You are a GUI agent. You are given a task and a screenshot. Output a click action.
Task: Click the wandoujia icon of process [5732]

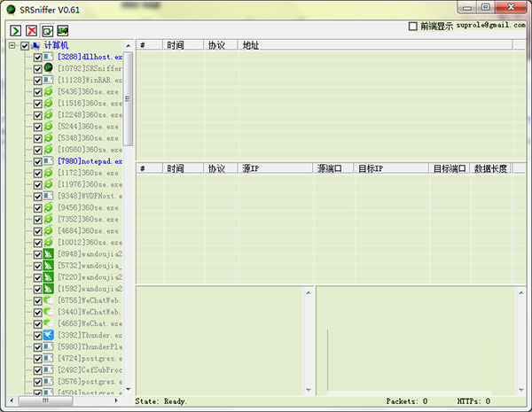[48, 266]
